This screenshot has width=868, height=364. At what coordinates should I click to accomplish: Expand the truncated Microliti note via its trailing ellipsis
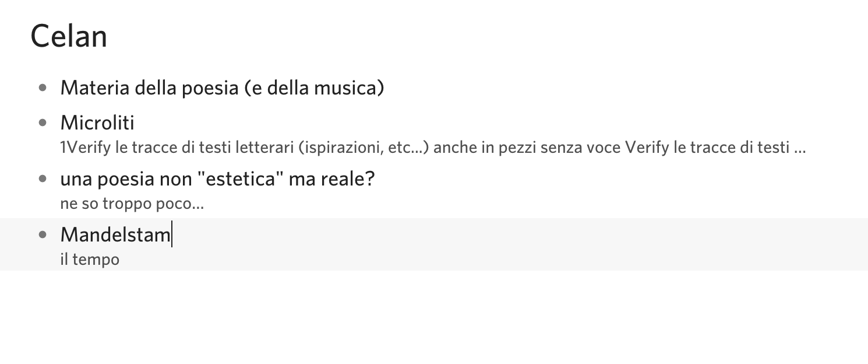[800, 148]
